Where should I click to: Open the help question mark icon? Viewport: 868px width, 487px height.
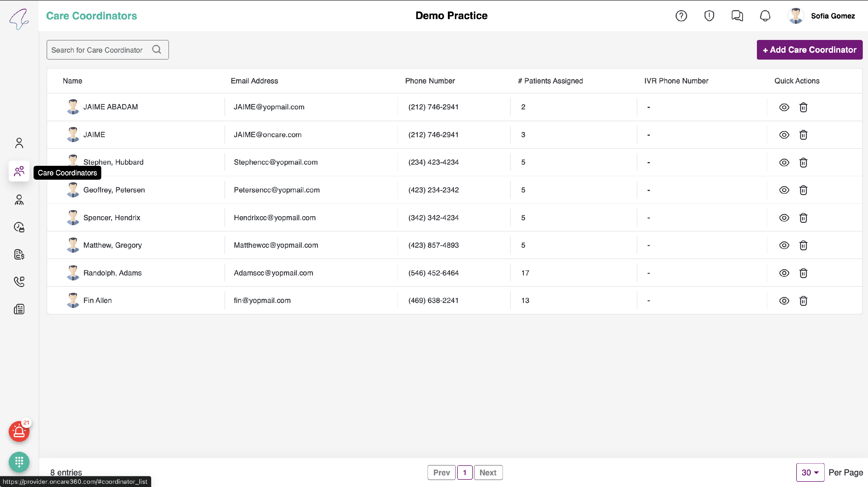(681, 16)
